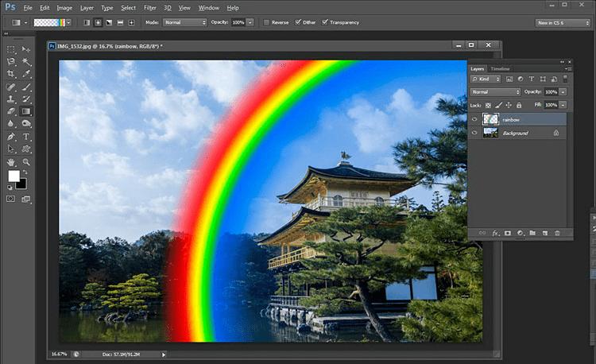Open the gradient Mode dropdown

[x=185, y=22]
